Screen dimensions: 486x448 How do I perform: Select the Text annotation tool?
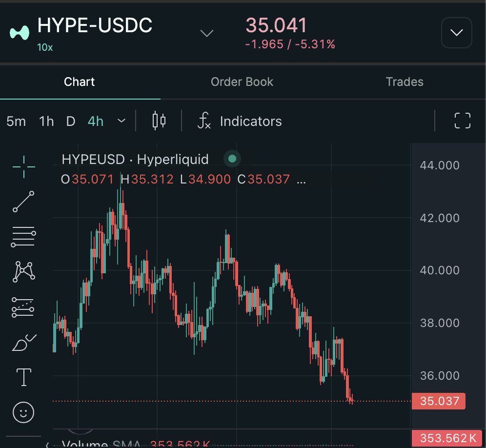pyautogui.click(x=23, y=377)
